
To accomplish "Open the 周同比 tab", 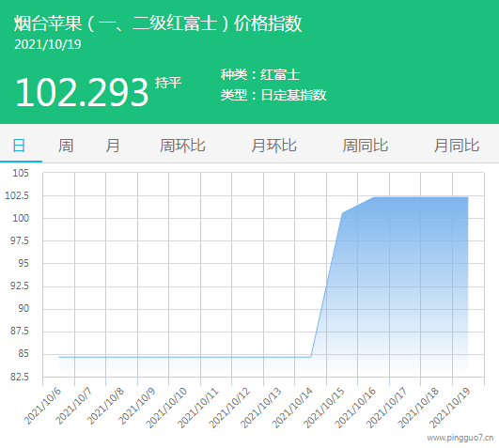I will coord(366,146).
